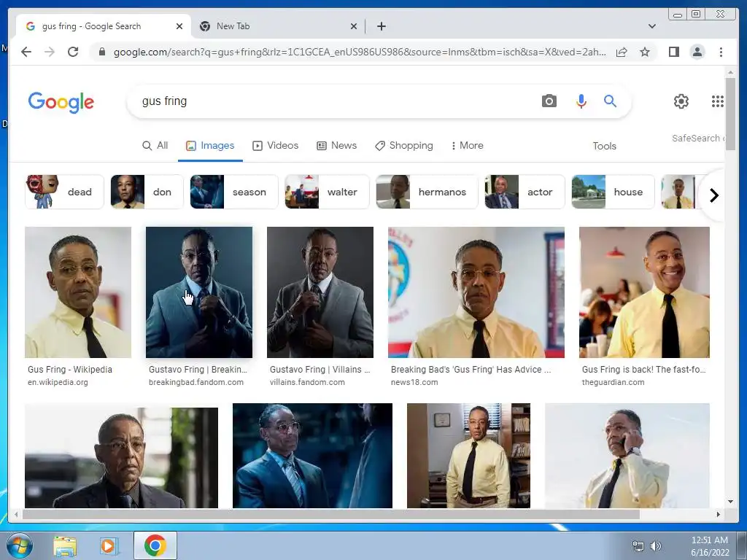Open the news18.com image result
This screenshot has width=747, height=560.
(x=476, y=292)
